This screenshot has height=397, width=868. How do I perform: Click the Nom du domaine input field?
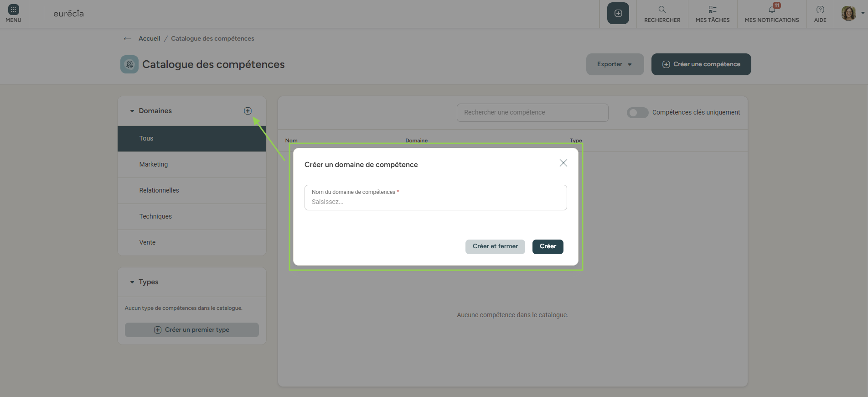(x=435, y=202)
